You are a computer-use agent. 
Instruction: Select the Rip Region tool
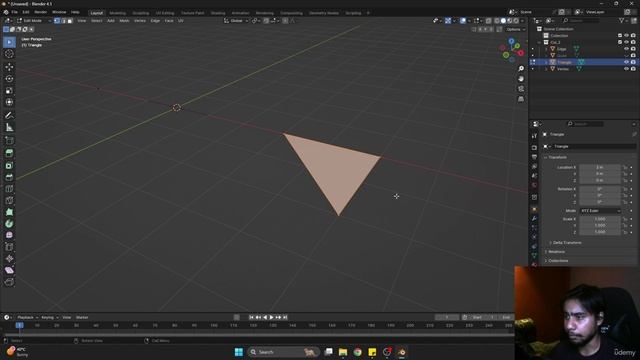pos(9,282)
